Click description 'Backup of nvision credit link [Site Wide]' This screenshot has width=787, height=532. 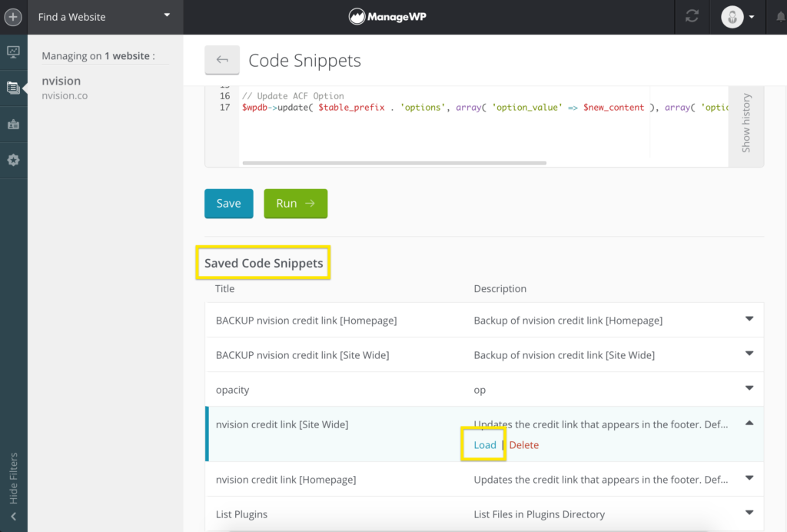564,355
